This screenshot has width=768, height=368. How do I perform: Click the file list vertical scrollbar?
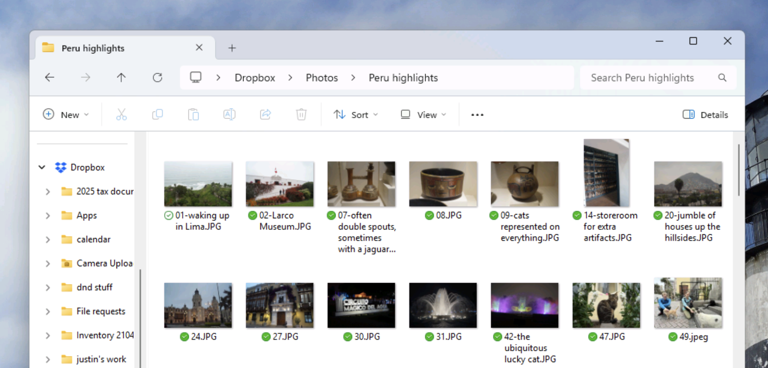pos(739,170)
